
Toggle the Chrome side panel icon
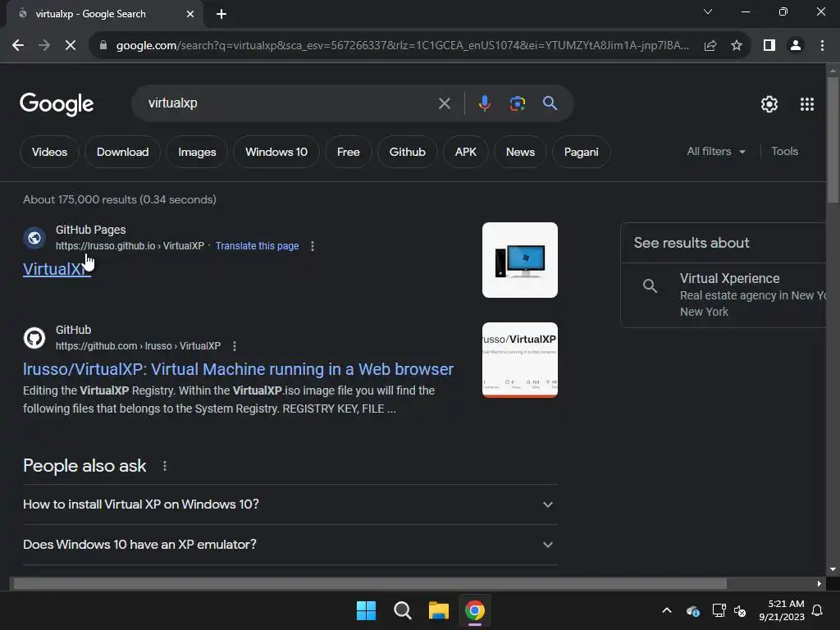(x=769, y=46)
